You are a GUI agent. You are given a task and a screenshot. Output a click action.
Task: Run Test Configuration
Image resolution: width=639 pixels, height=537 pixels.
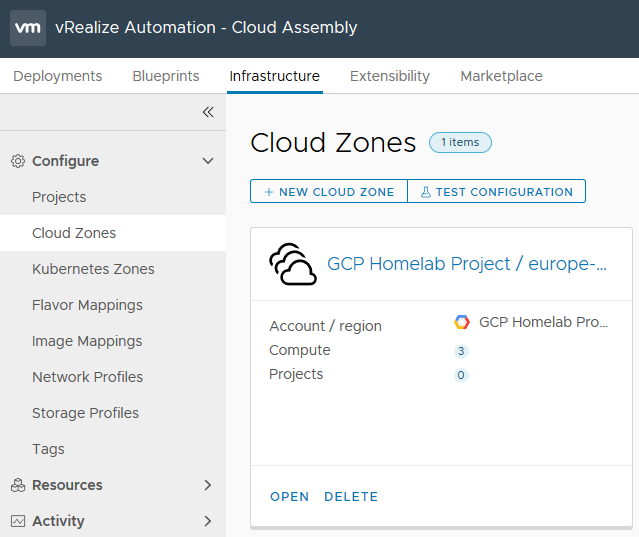(x=497, y=191)
